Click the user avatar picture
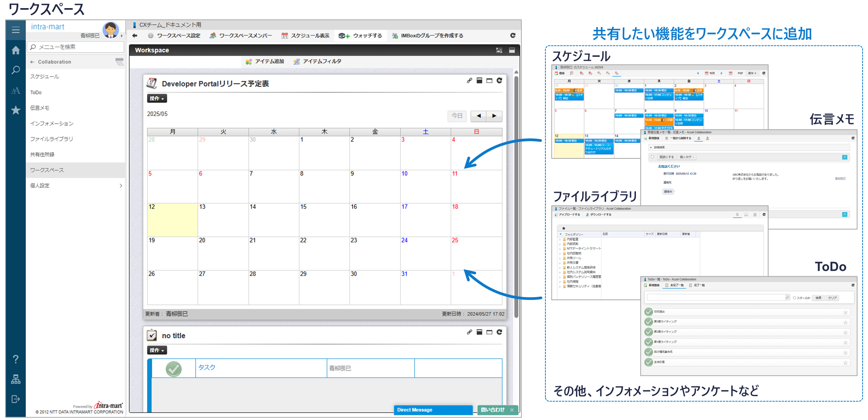 tap(111, 30)
